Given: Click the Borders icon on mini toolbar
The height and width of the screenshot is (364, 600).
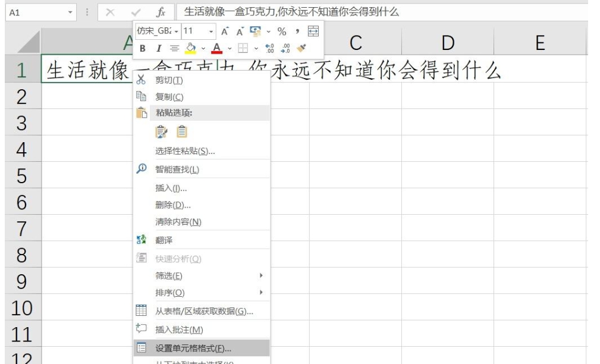Looking at the screenshot, I should tap(243, 48).
